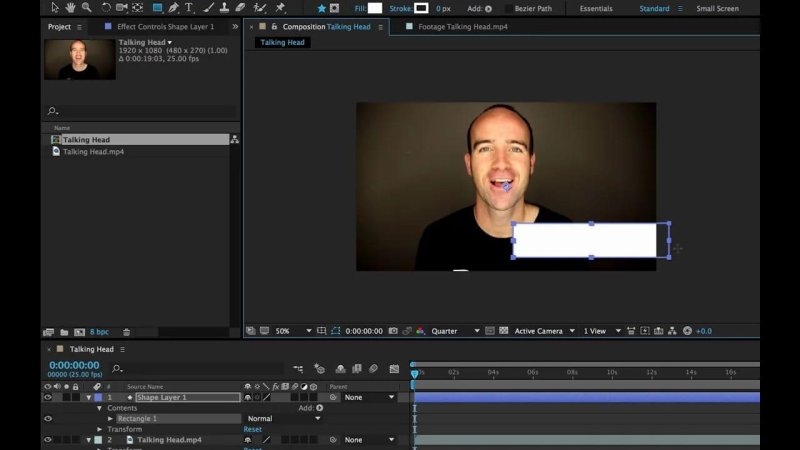The image size is (800, 450).
Task: Select the Rotation tool
Action: click(x=106, y=8)
